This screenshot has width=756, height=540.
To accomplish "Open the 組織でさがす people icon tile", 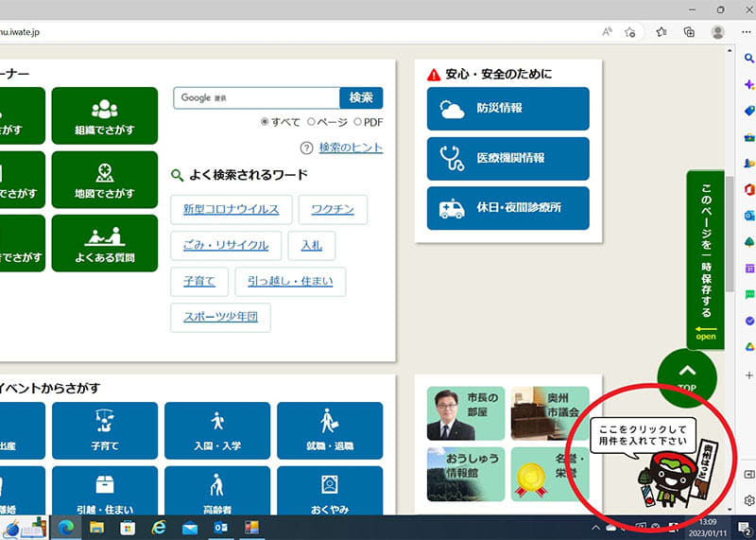I will click(104, 115).
